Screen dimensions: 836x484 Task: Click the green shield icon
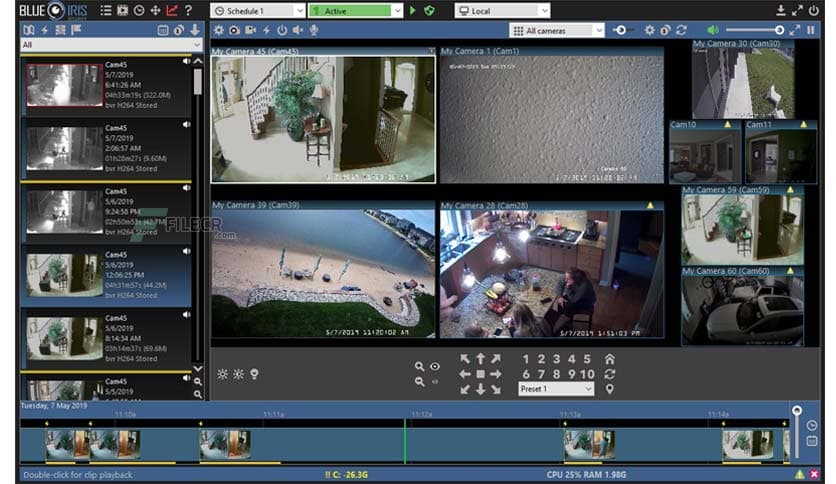pyautogui.click(x=429, y=11)
